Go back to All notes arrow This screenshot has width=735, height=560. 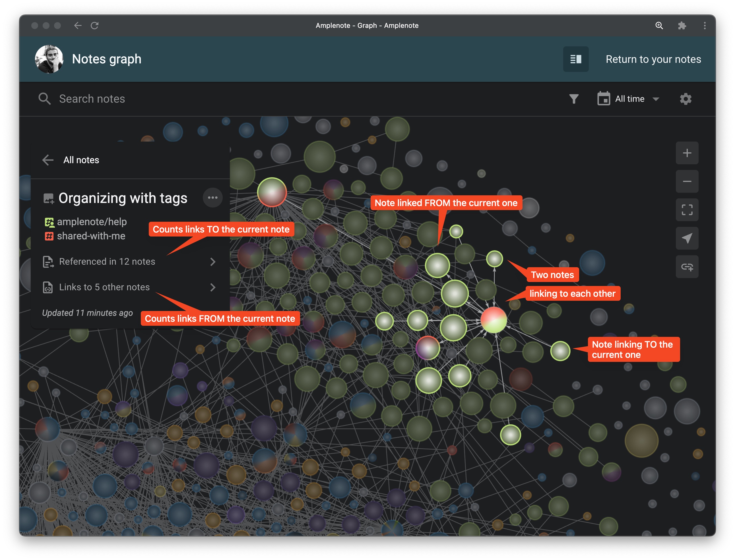(x=48, y=160)
